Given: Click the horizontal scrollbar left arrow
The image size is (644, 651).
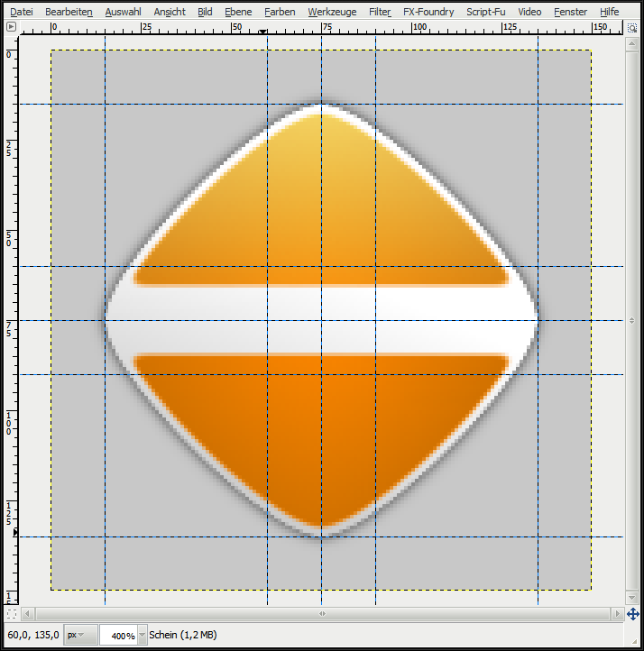Looking at the screenshot, I should pyautogui.click(x=27, y=614).
